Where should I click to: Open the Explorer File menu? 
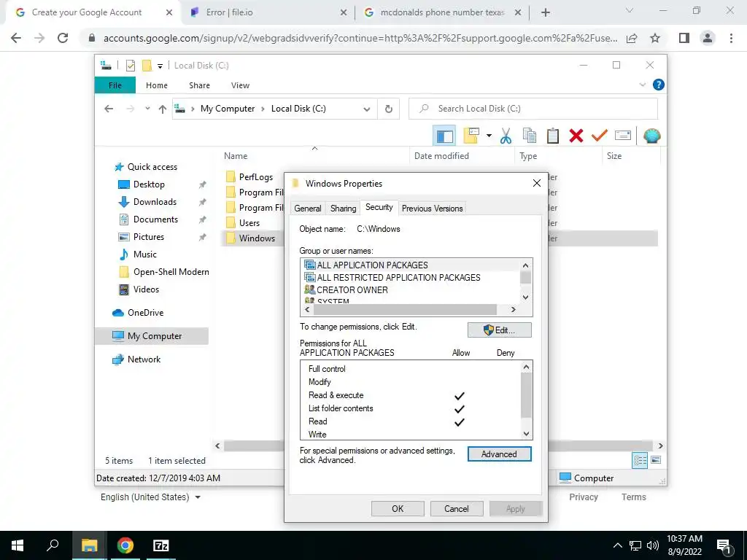(x=115, y=85)
